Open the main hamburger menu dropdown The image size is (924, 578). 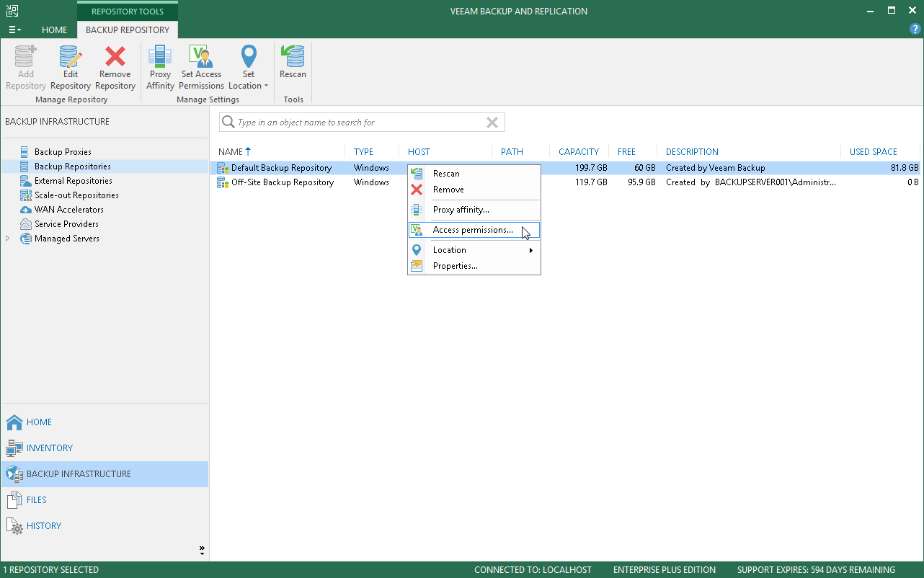click(x=14, y=30)
